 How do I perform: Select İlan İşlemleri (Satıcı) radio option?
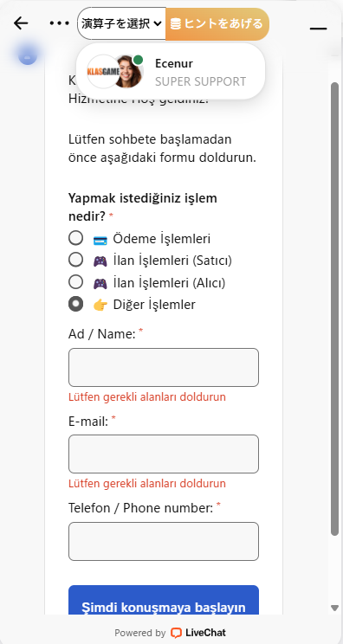click(75, 260)
